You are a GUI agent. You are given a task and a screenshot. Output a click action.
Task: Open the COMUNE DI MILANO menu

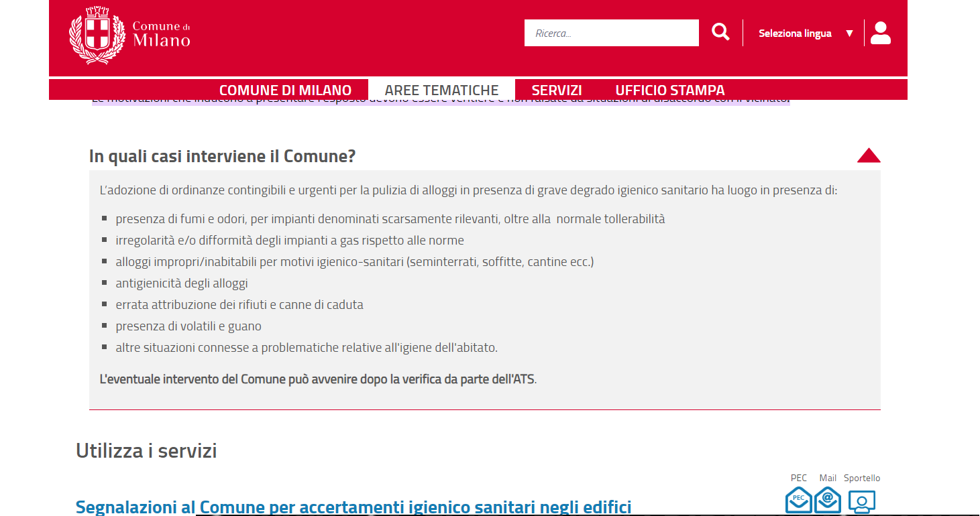[285, 90]
